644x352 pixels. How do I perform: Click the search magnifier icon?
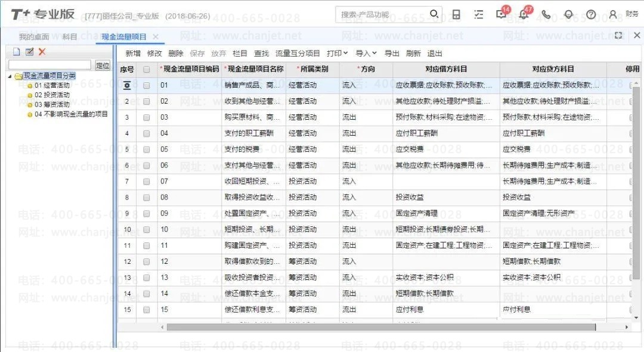click(434, 14)
